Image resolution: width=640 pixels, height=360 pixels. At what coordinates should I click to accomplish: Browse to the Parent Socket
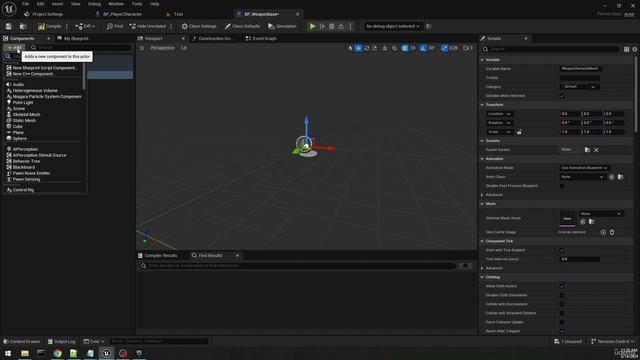point(587,150)
